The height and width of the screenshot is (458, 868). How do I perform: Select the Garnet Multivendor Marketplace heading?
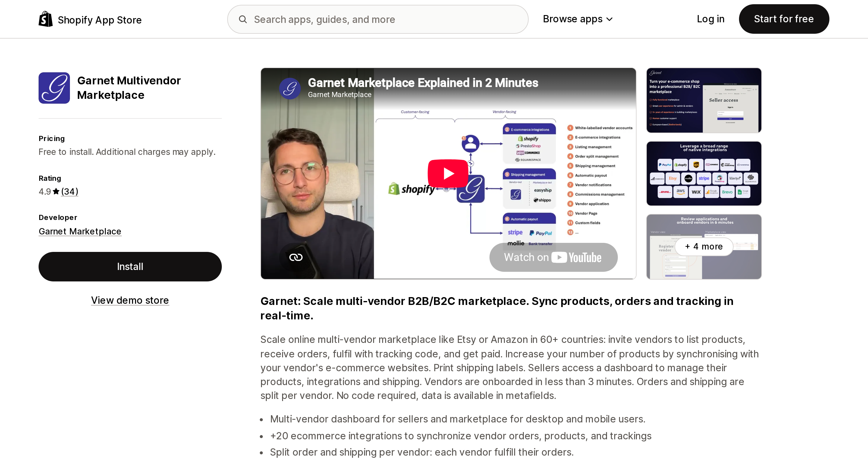pos(129,88)
